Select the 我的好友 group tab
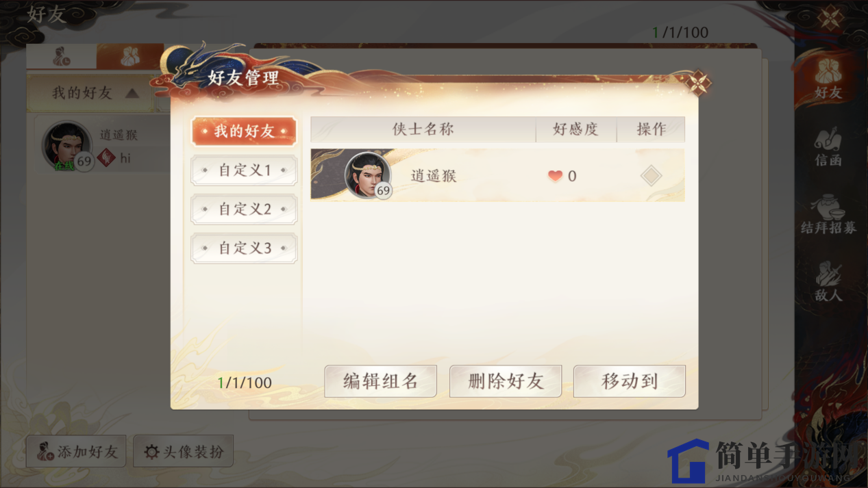868x488 pixels. 244,131
